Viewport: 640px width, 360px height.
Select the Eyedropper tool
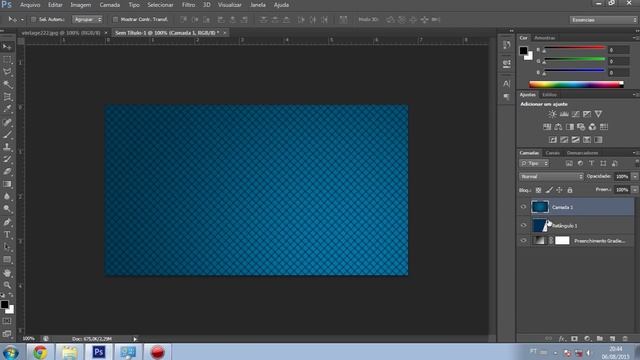(x=7, y=109)
